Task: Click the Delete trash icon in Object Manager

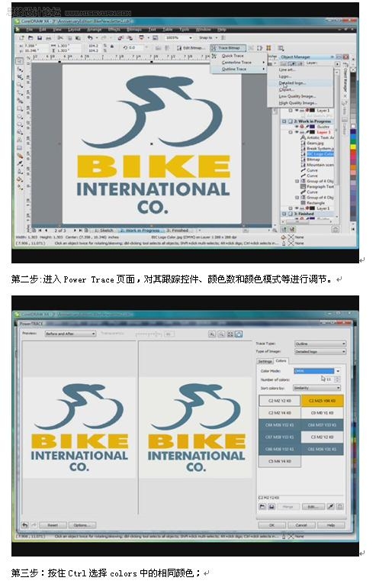Action: [x=335, y=230]
